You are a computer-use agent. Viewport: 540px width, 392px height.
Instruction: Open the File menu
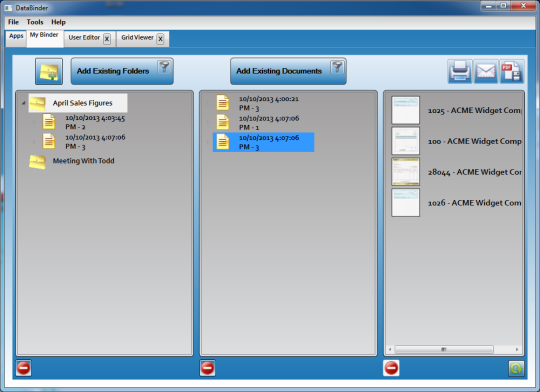click(13, 22)
